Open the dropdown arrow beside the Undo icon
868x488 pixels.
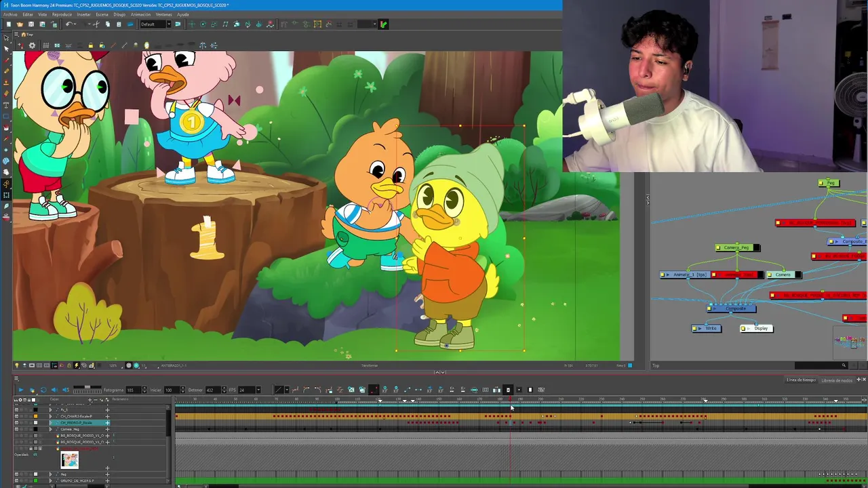[75, 24]
